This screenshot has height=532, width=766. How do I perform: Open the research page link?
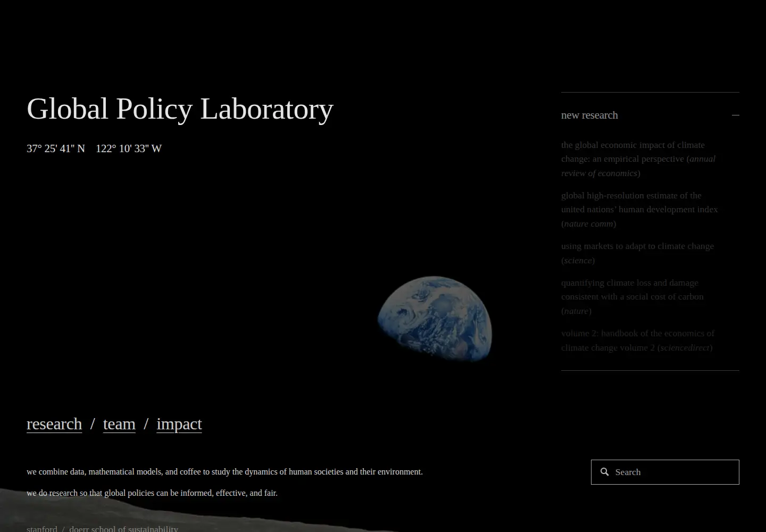[x=54, y=424]
